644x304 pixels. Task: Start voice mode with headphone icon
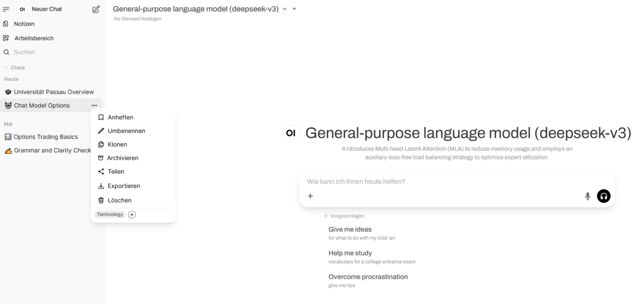click(x=604, y=196)
